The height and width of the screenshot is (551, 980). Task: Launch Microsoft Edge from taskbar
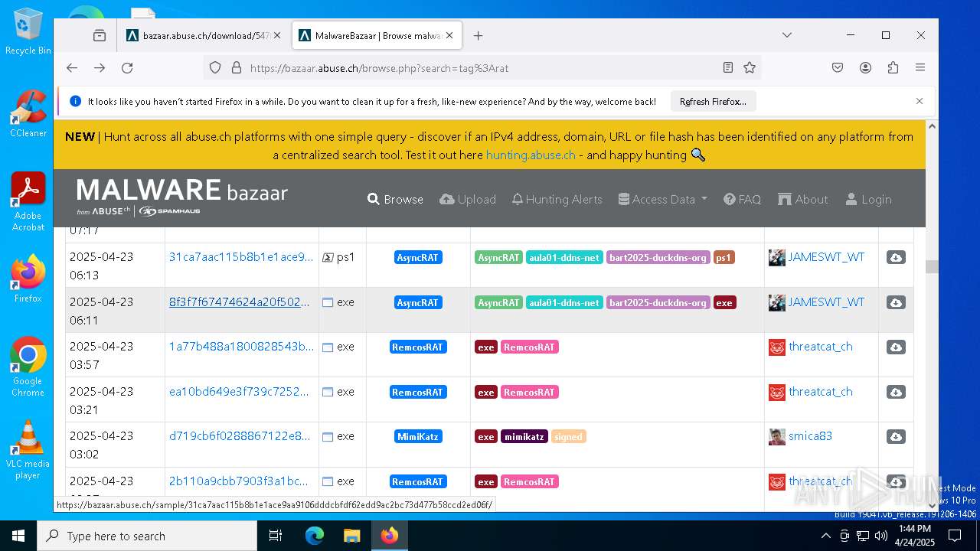point(315,536)
